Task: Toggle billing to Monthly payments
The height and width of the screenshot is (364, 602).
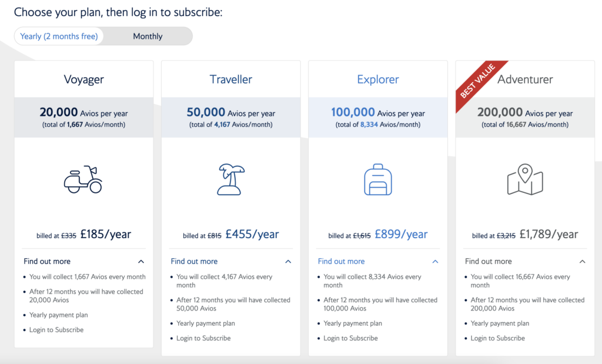Action: click(148, 36)
